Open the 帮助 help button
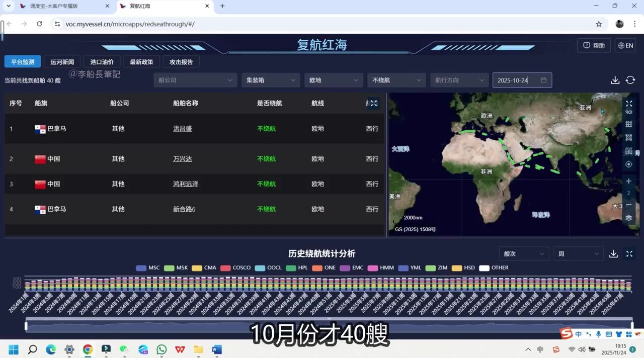The width and height of the screenshot is (644, 358). pyautogui.click(x=594, y=46)
